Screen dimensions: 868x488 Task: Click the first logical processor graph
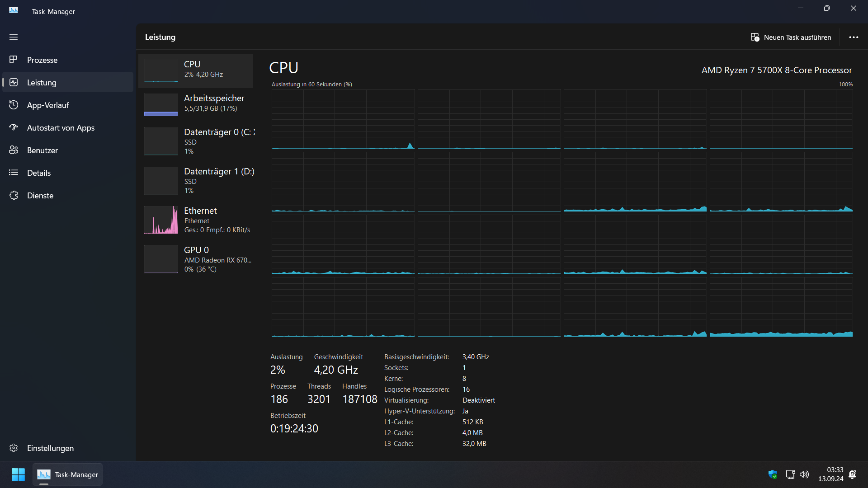point(343,119)
